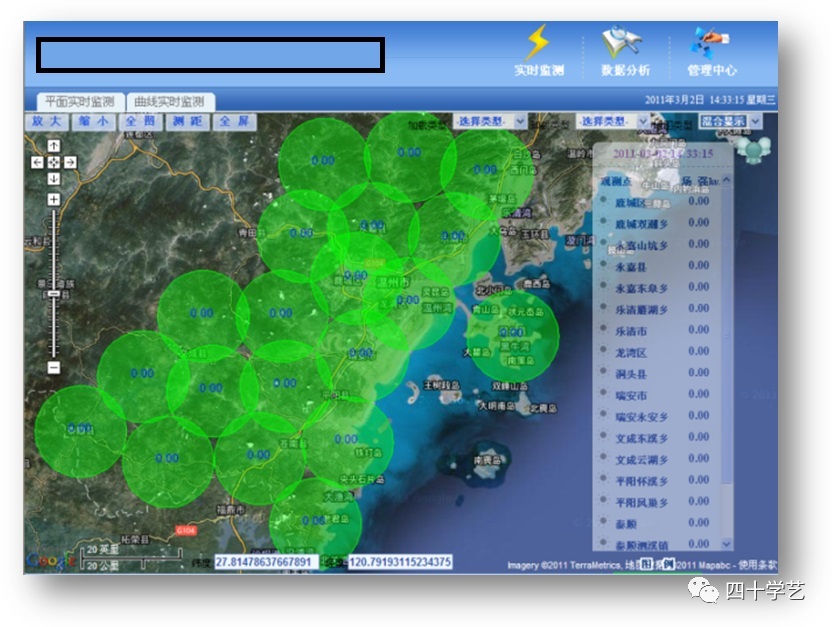Pan the map up with the arrow
Screen dimensions: 832x627
pyautogui.click(x=54, y=145)
